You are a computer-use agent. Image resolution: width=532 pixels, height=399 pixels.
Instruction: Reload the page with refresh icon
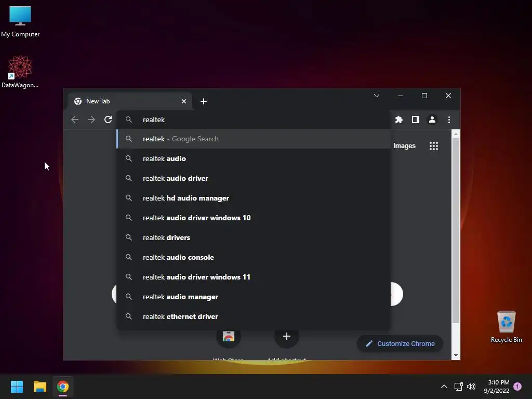point(108,119)
